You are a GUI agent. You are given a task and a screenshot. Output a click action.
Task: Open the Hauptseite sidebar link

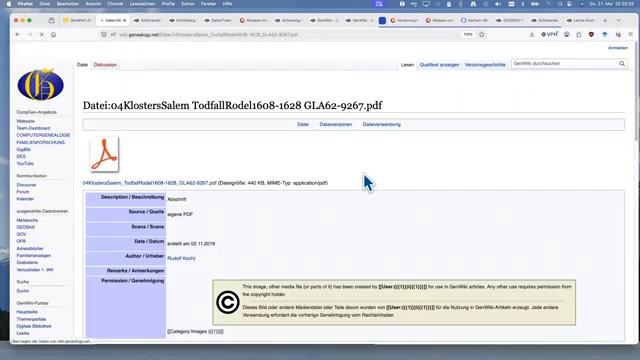(x=27, y=312)
